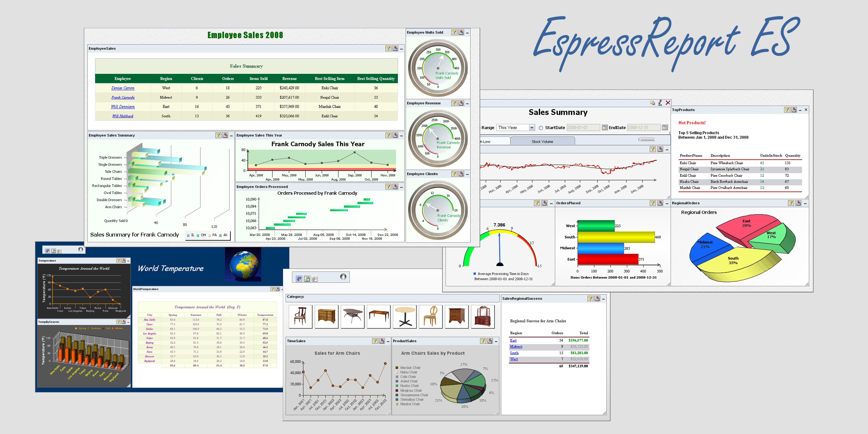Toggle round button in World Temperature toolbar

81,249
